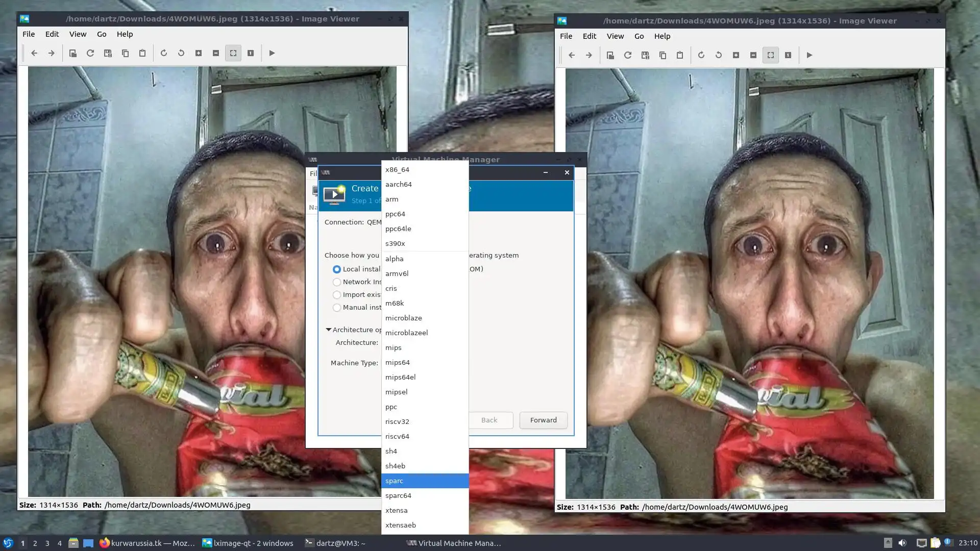Choose riscv64 from architecture list
The image size is (980, 551).
click(397, 436)
